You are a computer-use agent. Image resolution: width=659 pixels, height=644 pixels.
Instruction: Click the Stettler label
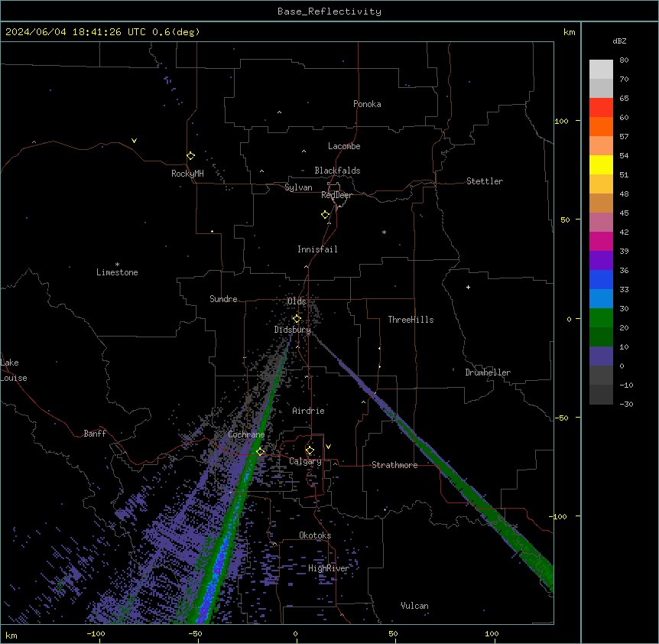(485, 181)
